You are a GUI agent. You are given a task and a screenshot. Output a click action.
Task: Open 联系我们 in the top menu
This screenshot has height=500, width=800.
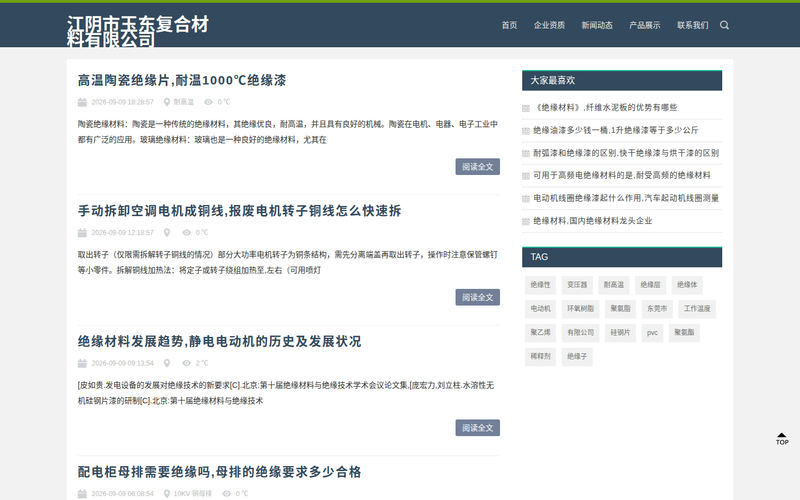pyautogui.click(x=692, y=25)
